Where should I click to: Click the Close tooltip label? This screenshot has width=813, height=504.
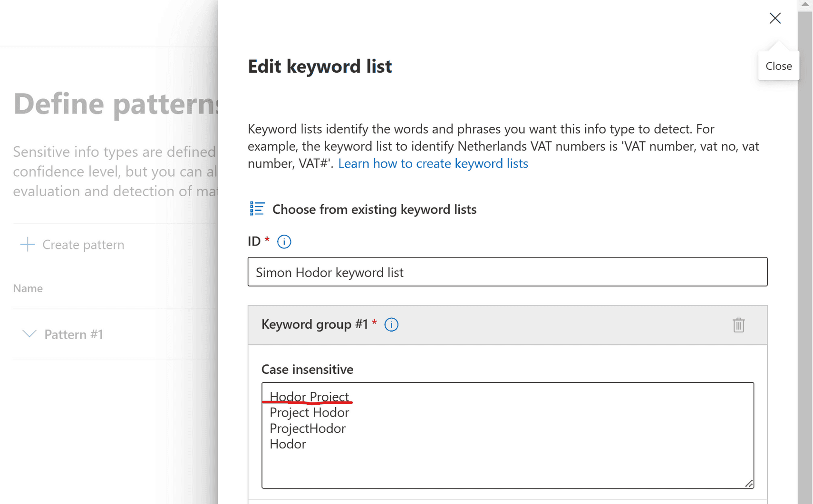778,65
